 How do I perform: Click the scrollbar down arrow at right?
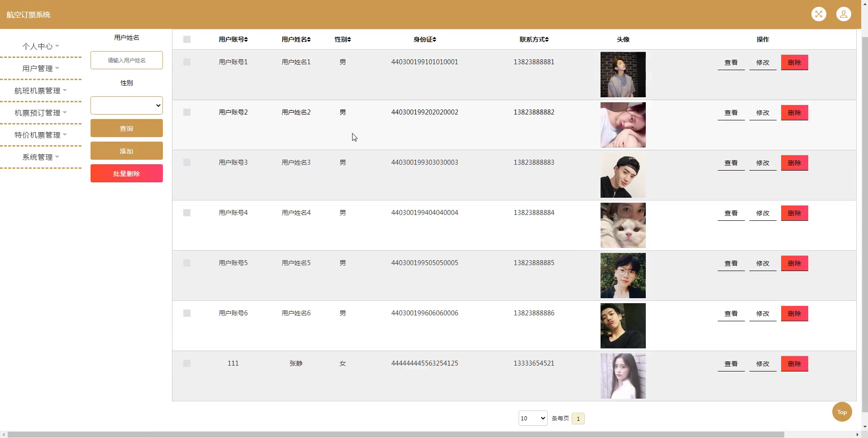click(864, 426)
